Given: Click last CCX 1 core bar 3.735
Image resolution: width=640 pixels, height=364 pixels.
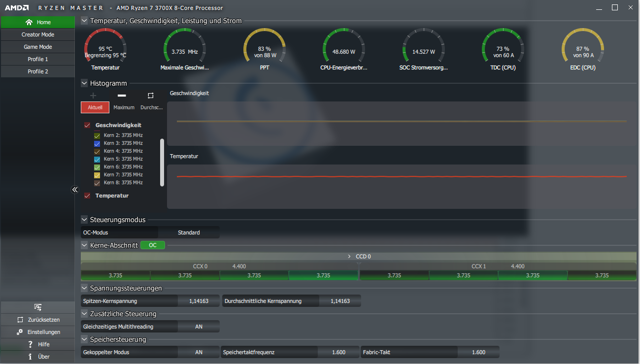Looking at the screenshot, I should (602, 275).
